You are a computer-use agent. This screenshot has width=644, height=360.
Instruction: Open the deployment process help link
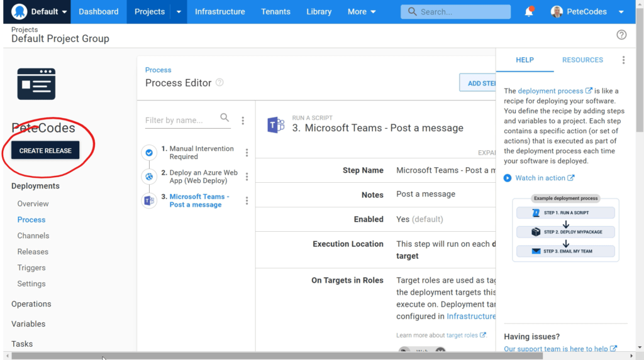555,90
